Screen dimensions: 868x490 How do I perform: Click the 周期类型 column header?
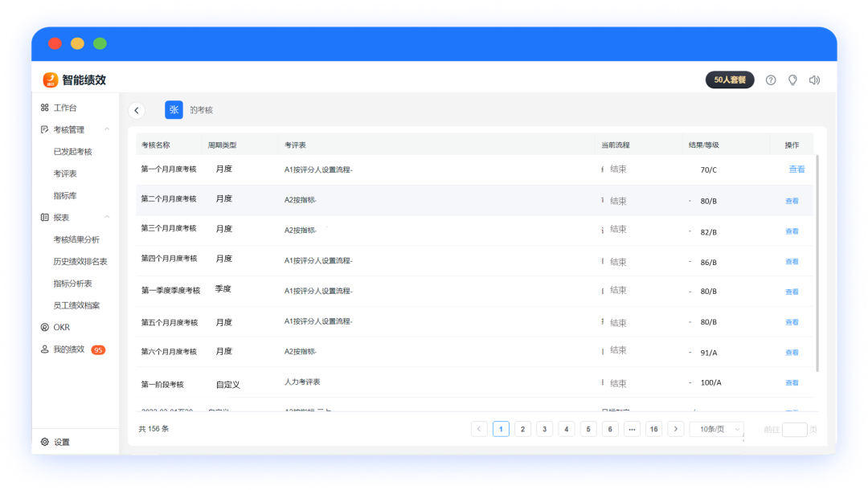(222, 145)
